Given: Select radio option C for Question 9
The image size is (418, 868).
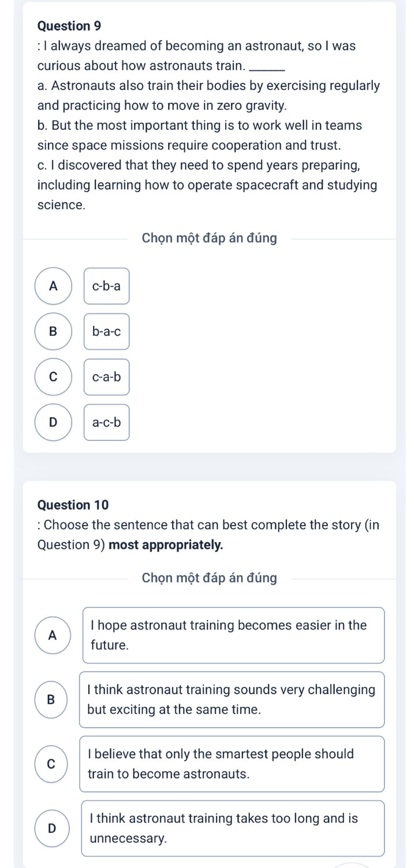Looking at the screenshot, I should tap(54, 377).
